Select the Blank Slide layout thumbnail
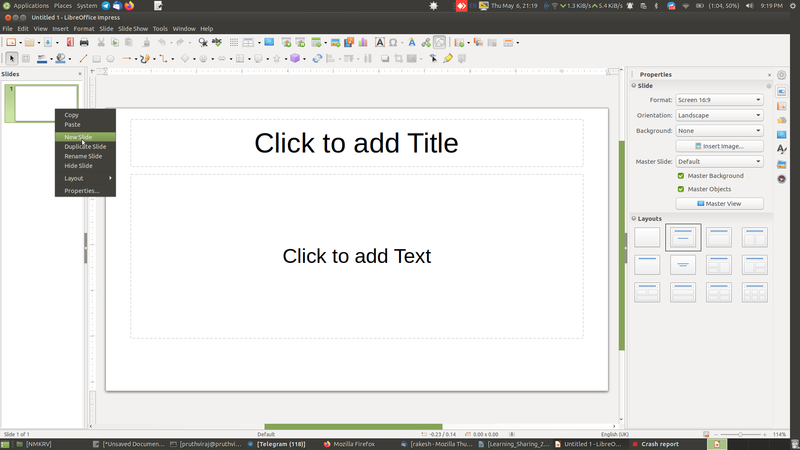 pyautogui.click(x=647, y=237)
